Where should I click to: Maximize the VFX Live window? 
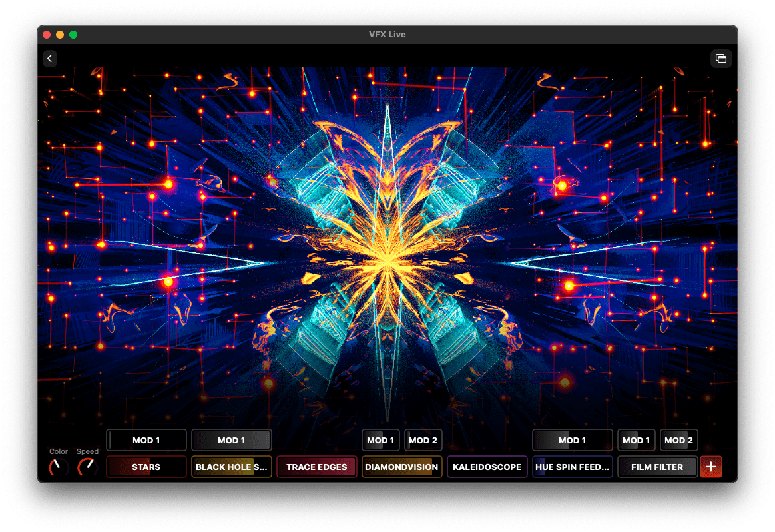73,35
